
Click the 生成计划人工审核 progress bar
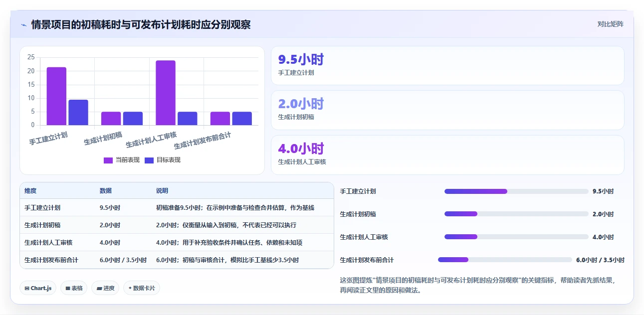point(516,237)
